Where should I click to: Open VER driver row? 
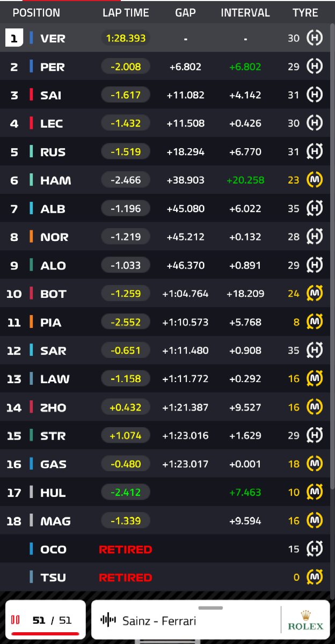[53, 38]
